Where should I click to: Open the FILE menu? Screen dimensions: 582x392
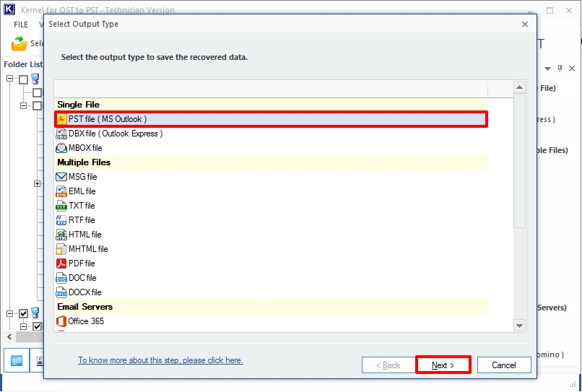(x=21, y=25)
